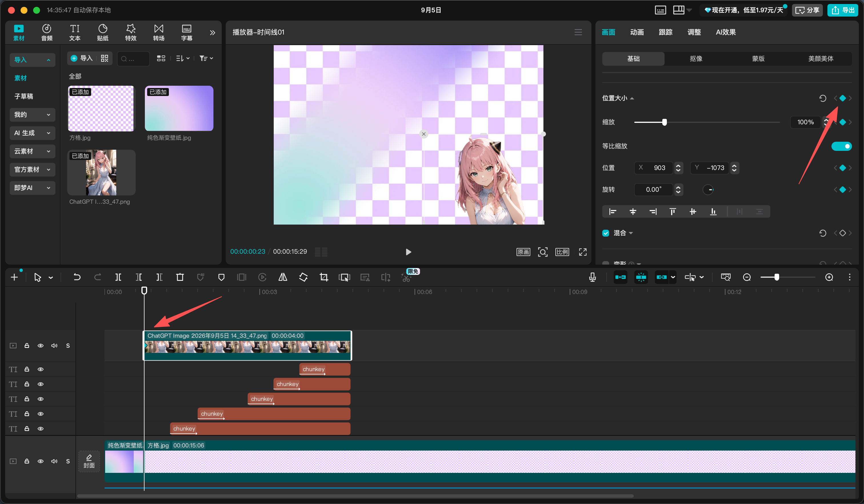Open the media filter dropdown
The height and width of the screenshot is (504, 864).
[206, 58]
